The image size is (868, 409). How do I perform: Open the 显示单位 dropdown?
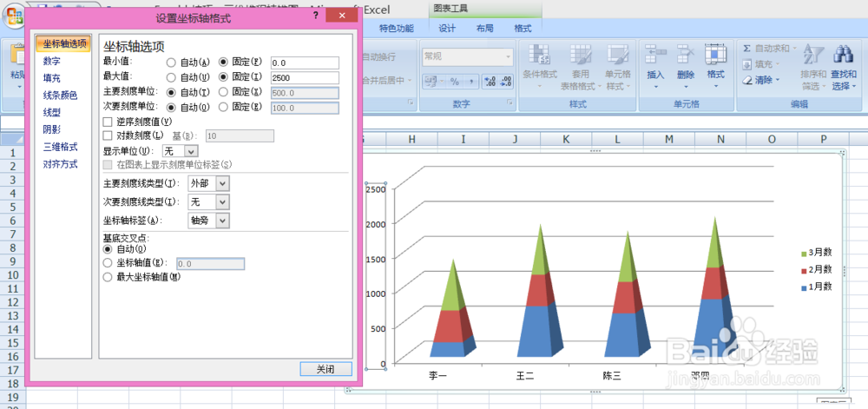point(191,150)
